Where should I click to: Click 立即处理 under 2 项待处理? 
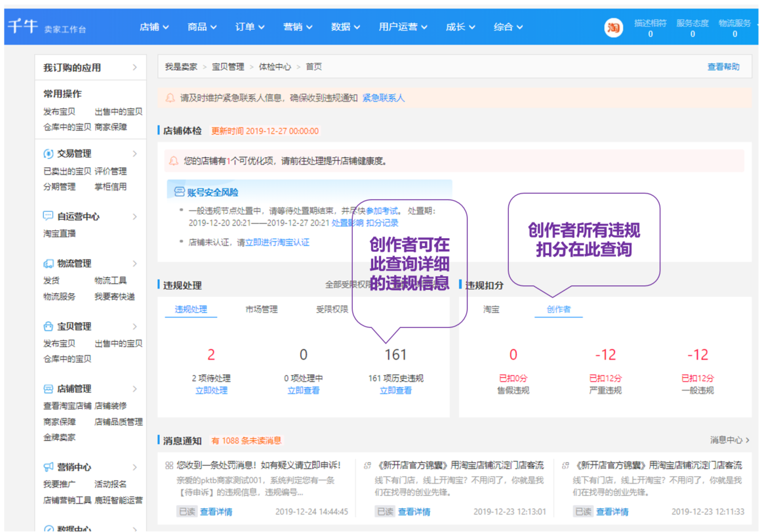pyautogui.click(x=211, y=390)
